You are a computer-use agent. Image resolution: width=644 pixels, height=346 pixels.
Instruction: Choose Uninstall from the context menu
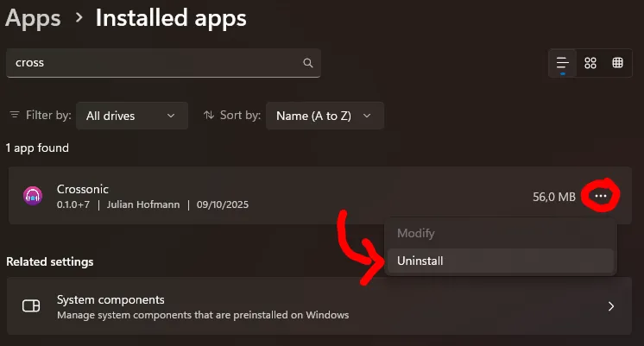click(x=500, y=261)
